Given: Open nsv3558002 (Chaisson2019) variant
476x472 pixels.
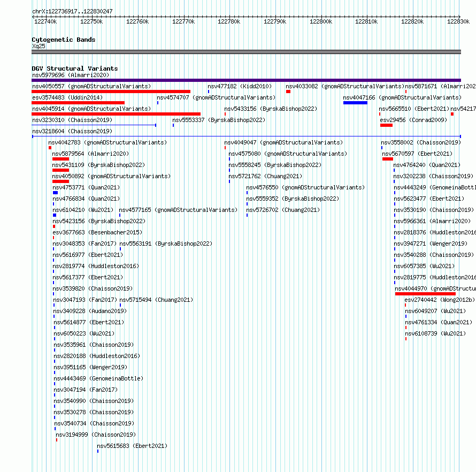Looking at the screenshot, I should [421, 142].
